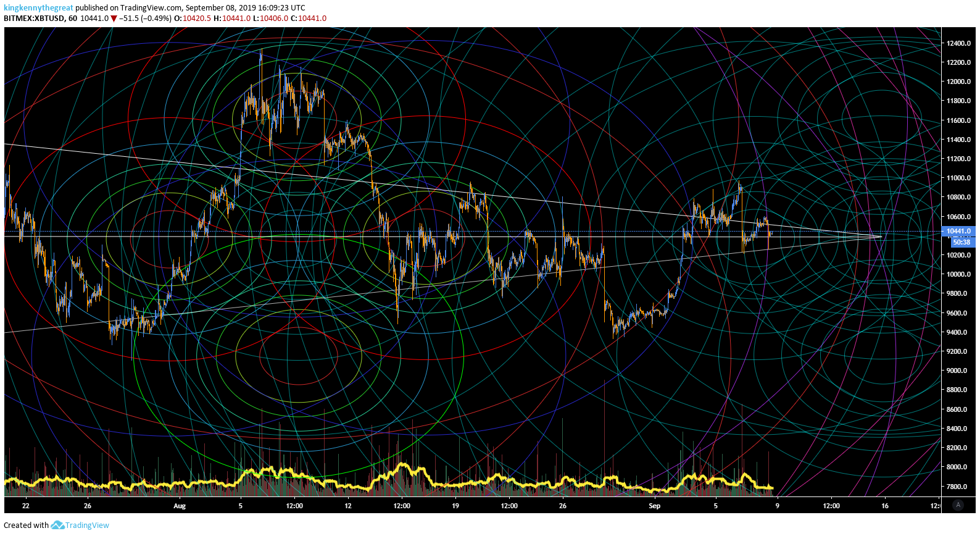Click the 12400.0 price axis label

(x=958, y=43)
